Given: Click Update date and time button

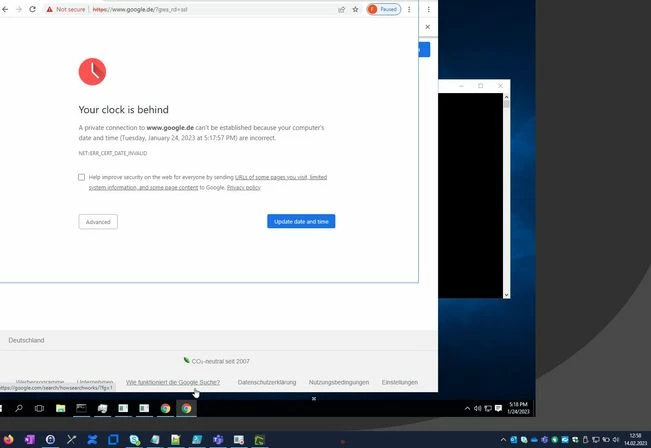Looking at the screenshot, I should (301, 221).
